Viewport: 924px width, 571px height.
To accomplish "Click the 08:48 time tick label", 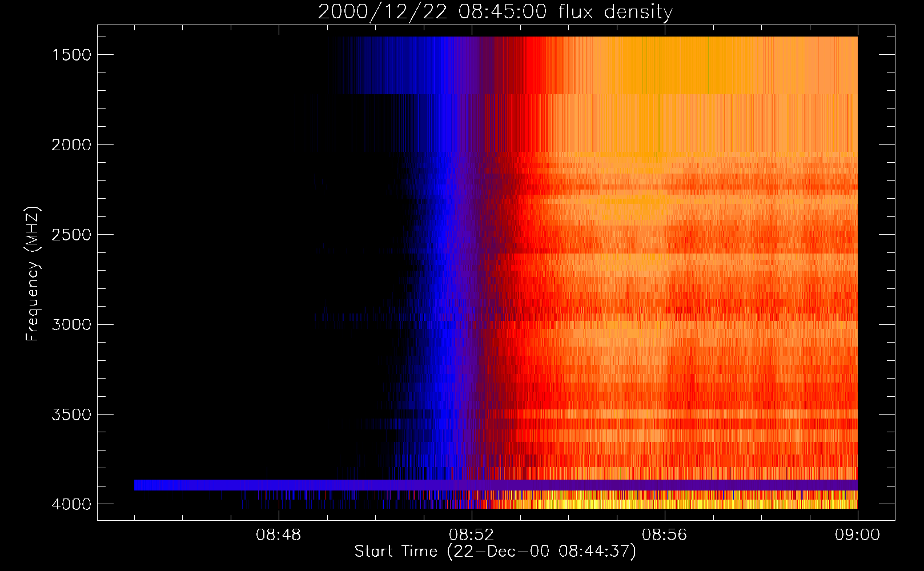I will pyautogui.click(x=279, y=535).
